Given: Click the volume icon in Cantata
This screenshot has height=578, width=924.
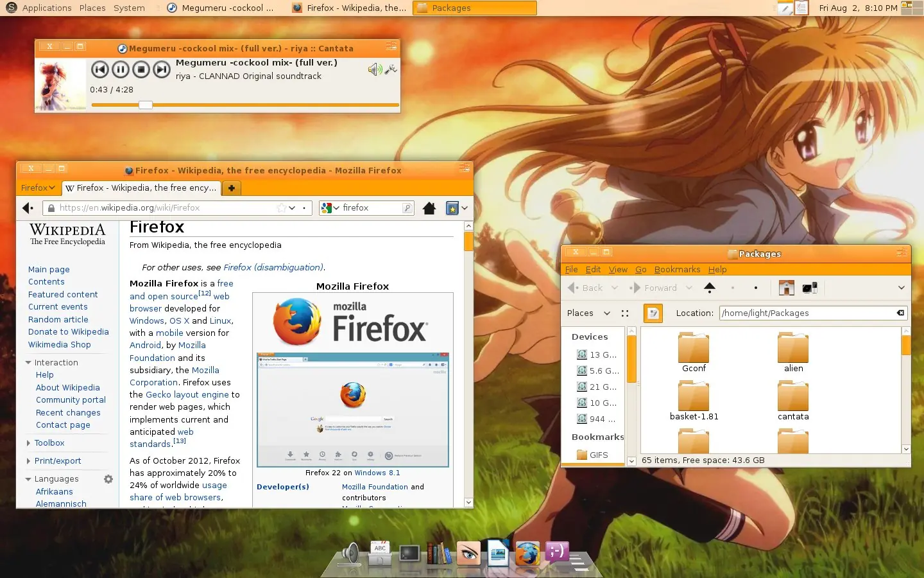Looking at the screenshot, I should (374, 69).
